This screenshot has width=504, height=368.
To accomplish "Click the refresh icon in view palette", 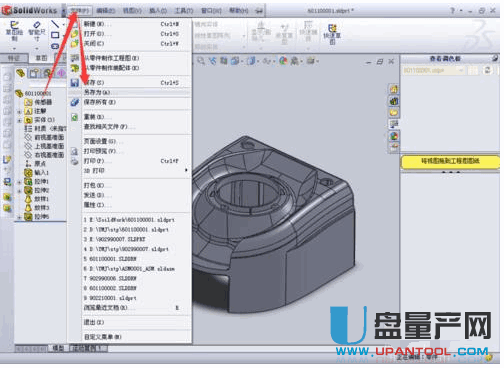I will [488, 70].
